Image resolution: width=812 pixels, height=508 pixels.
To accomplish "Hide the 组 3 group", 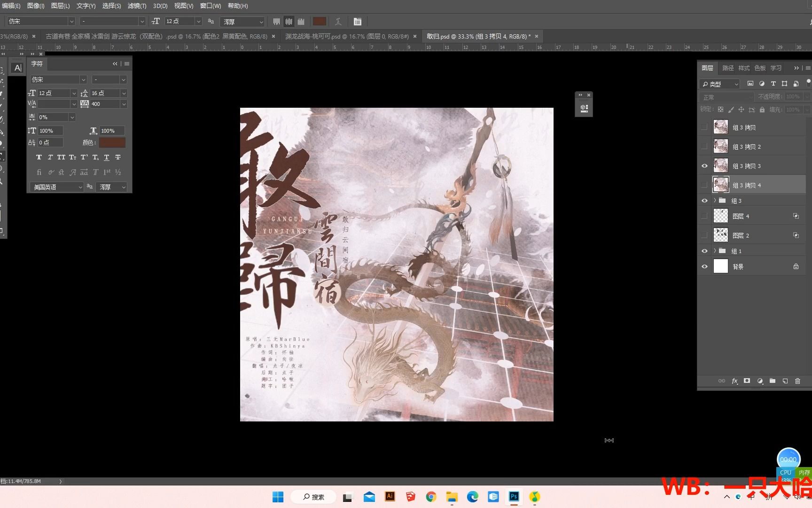I will 704,201.
